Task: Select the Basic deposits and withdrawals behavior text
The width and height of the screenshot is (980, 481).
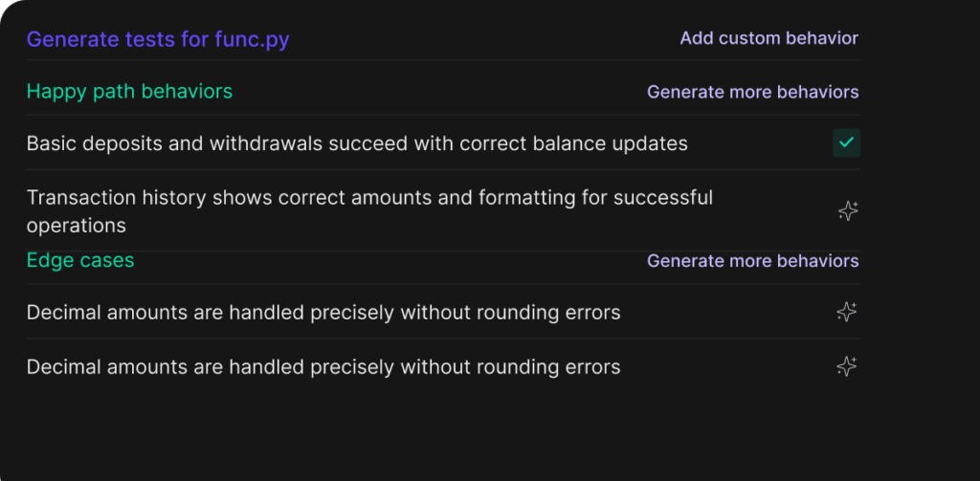Action: [x=357, y=143]
